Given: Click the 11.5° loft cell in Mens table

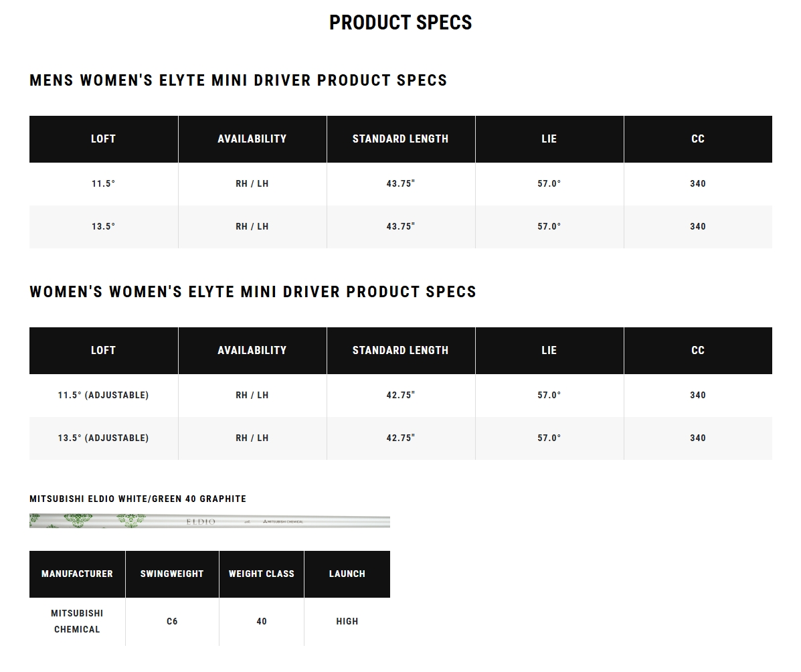Looking at the screenshot, I should [x=104, y=184].
